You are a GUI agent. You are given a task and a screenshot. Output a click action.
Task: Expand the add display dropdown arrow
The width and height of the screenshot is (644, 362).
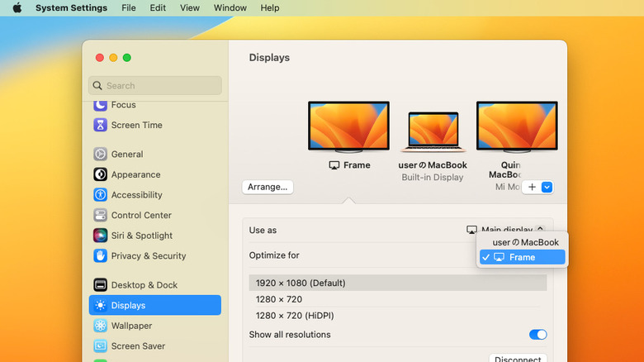(547, 188)
